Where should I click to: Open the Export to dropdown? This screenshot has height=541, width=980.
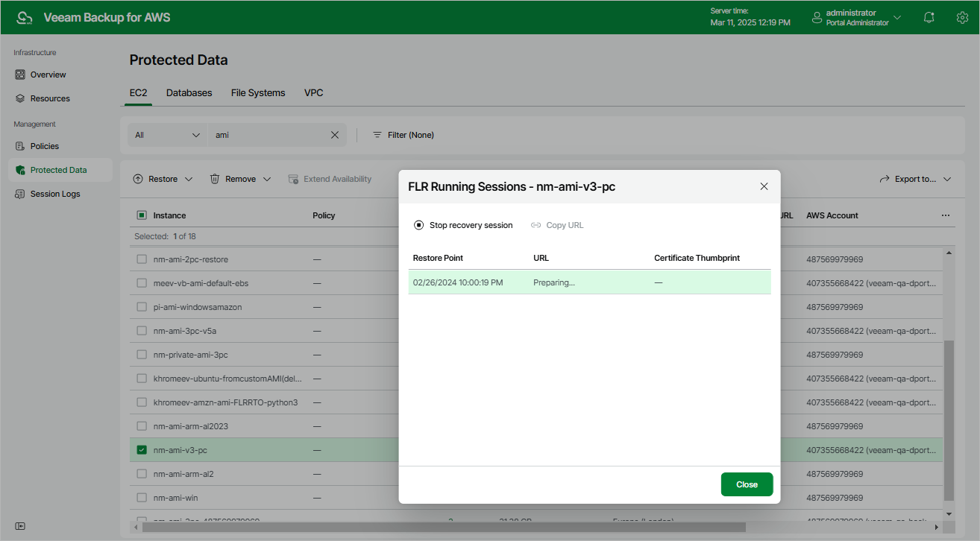coord(915,179)
